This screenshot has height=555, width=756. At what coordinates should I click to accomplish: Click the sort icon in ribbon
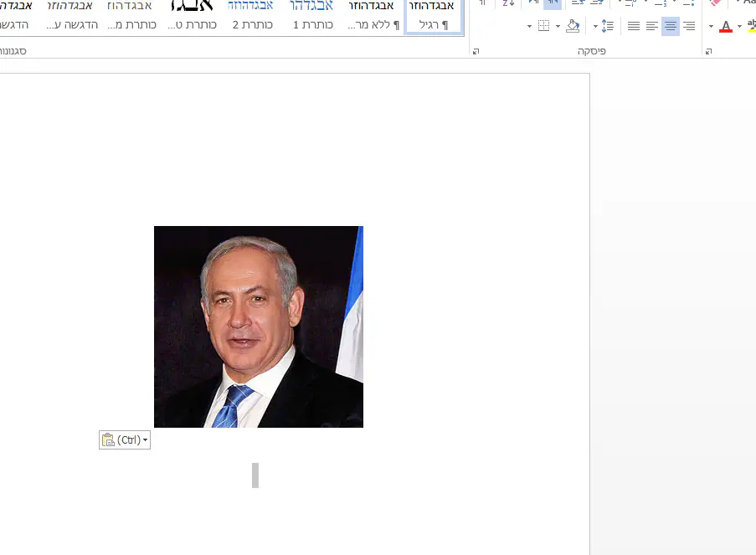[508, 3]
